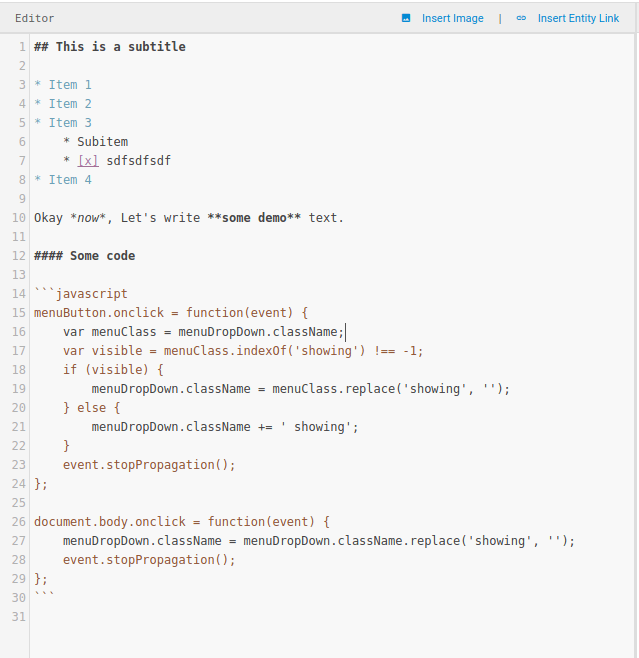Click the Insert Entity Link link
The height and width of the screenshot is (658, 639).
tap(578, 18)
